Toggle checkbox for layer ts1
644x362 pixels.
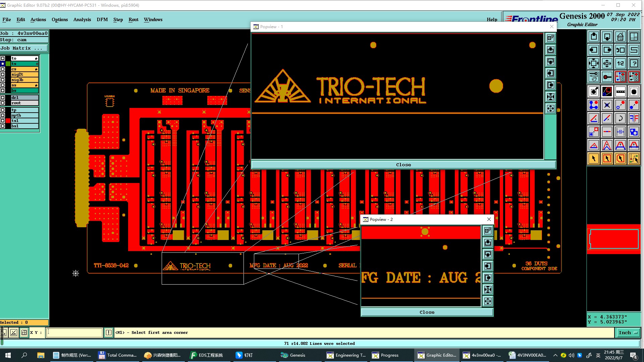tap(3, 121)
